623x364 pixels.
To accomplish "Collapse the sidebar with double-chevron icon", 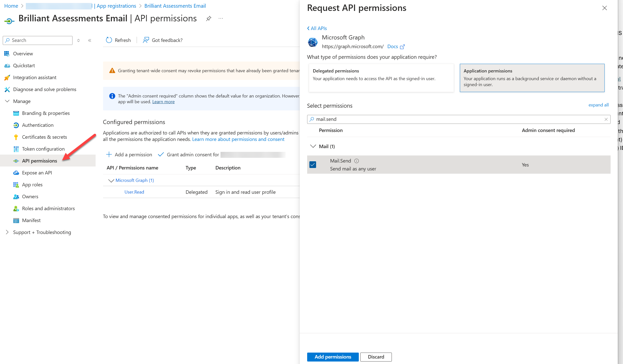I will pos(90,40).
